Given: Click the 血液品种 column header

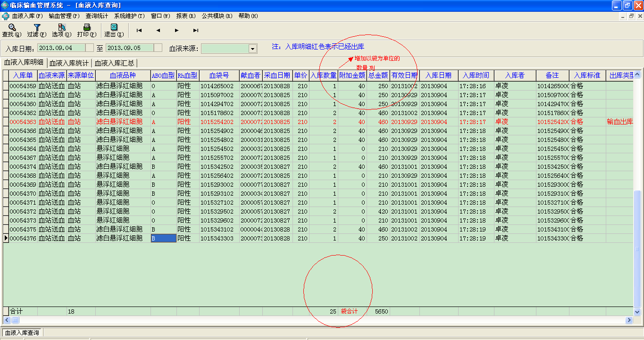Looking at the screenshot, I should (123, 75).
